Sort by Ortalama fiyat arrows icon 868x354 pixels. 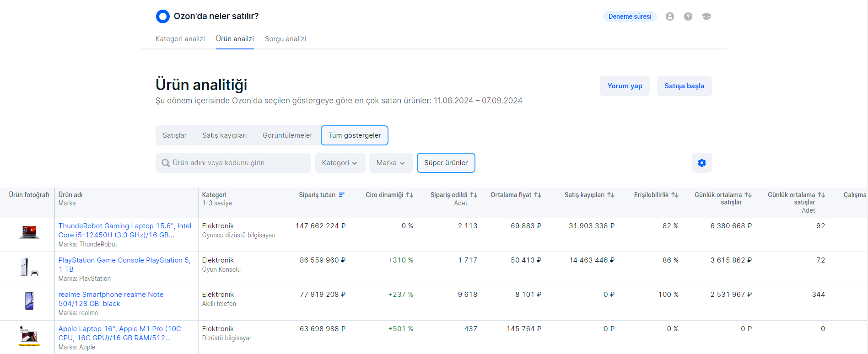click(538, 195)
